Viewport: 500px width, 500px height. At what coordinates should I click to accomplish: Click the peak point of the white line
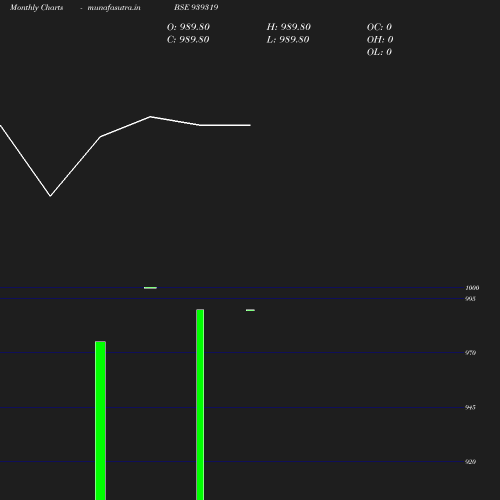150,117
